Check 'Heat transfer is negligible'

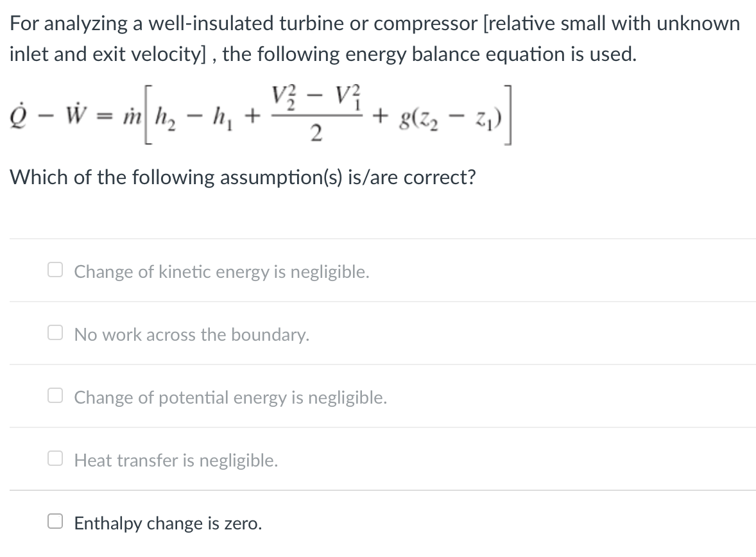click(x=55, y=458)
